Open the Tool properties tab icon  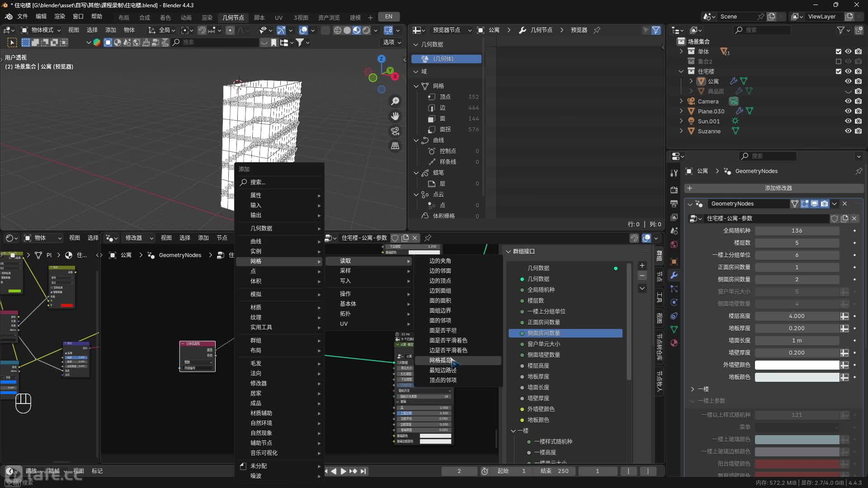coord(674,173)
